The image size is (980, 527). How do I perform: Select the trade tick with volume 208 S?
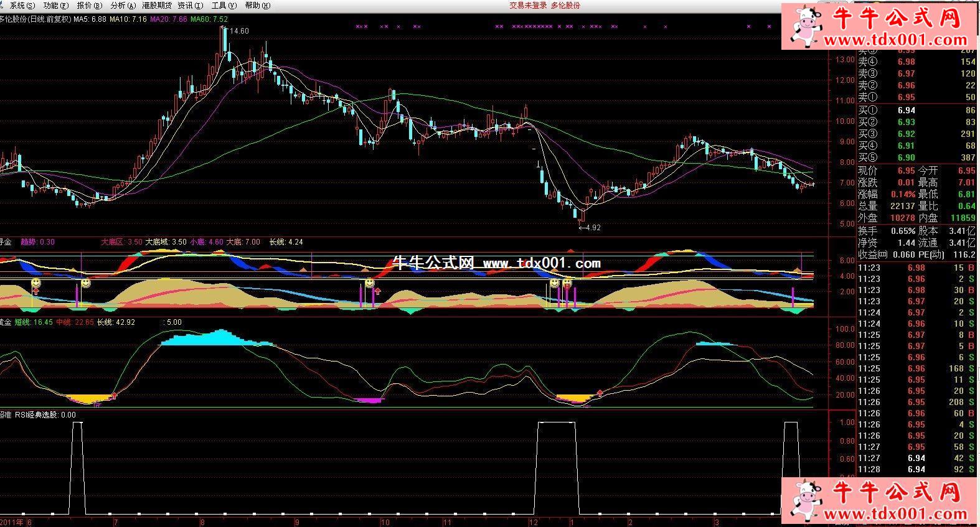coord(917,402)
